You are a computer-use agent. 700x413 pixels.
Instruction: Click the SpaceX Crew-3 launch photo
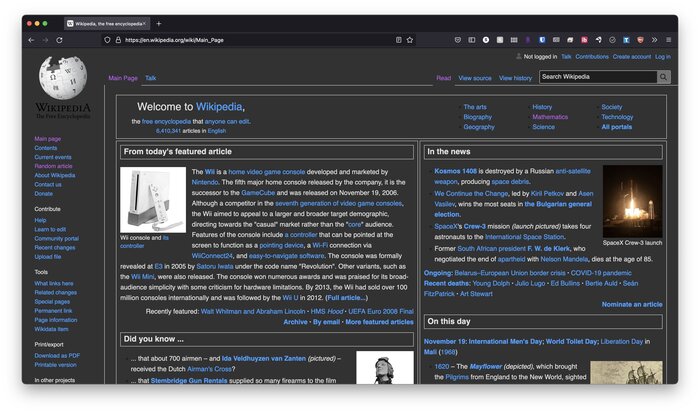[x=632, y=201]
